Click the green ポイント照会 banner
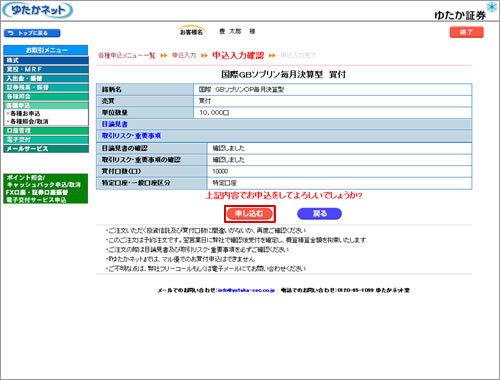Screen dimensions: 500x380 tap(46, 189)
